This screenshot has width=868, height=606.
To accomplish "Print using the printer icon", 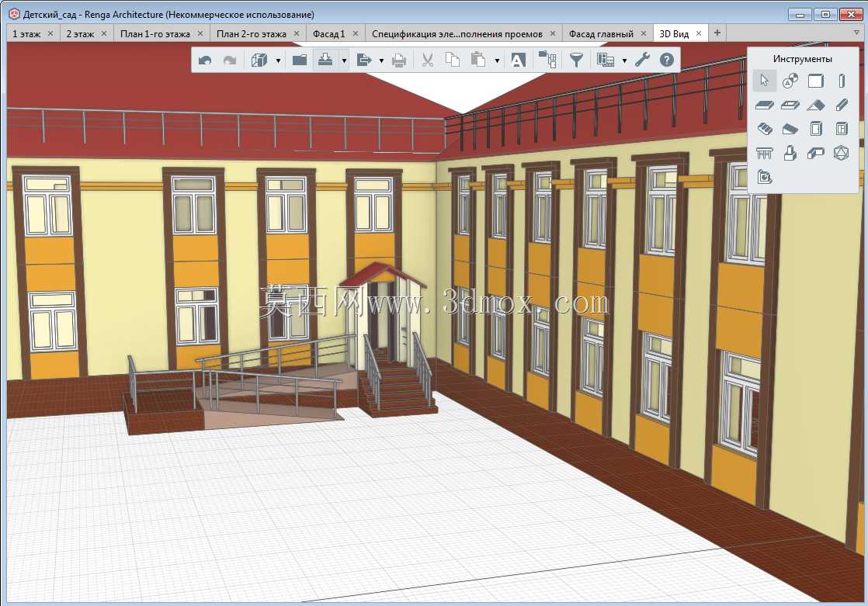I will tap(398, 60).
